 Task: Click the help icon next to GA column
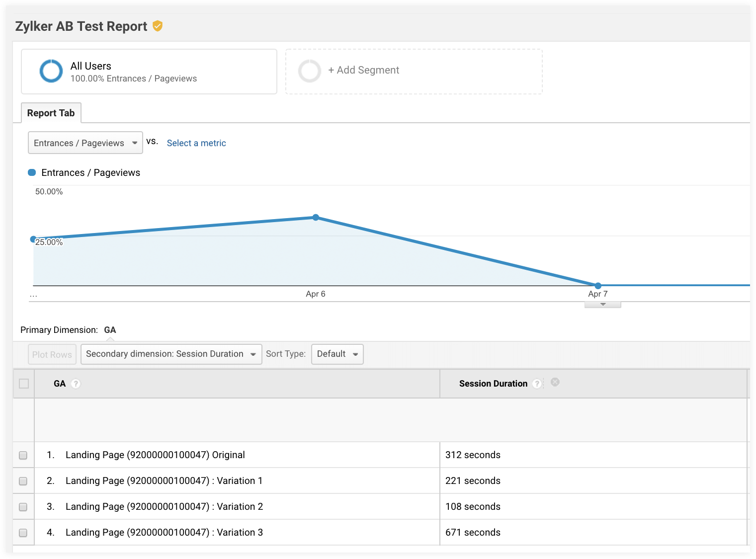tap(76, 384)
